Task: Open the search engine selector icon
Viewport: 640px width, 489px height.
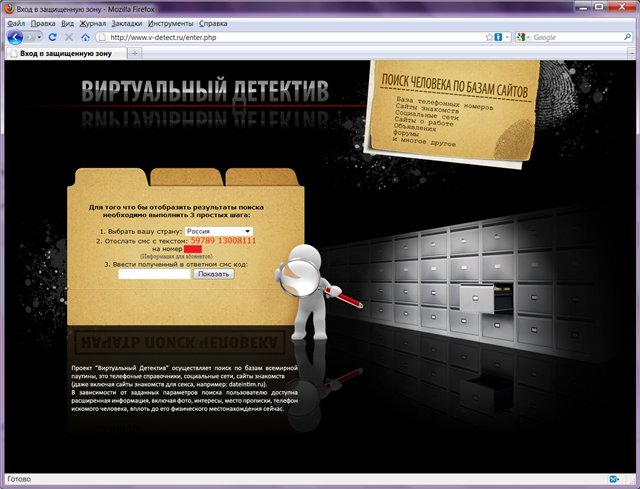Action: pos(523,37)
